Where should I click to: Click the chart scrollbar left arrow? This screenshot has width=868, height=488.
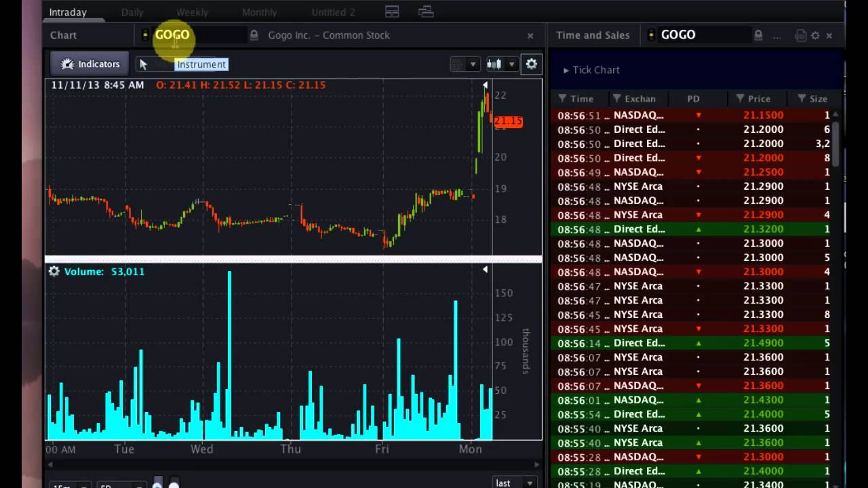49,465
